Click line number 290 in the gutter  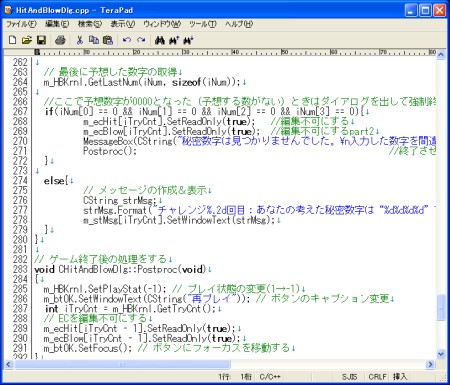[x=20, y=338]
